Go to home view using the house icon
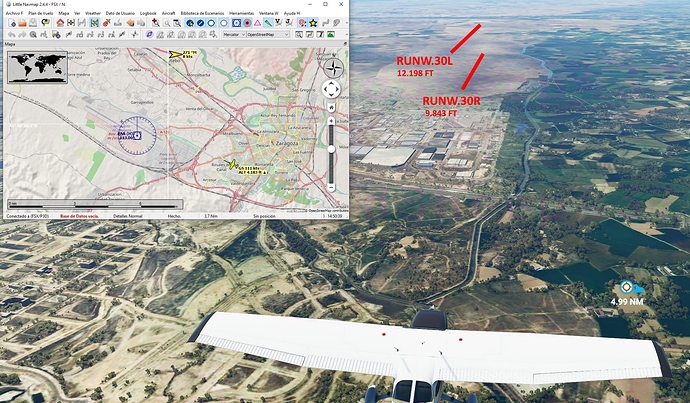 pos(60,23)
